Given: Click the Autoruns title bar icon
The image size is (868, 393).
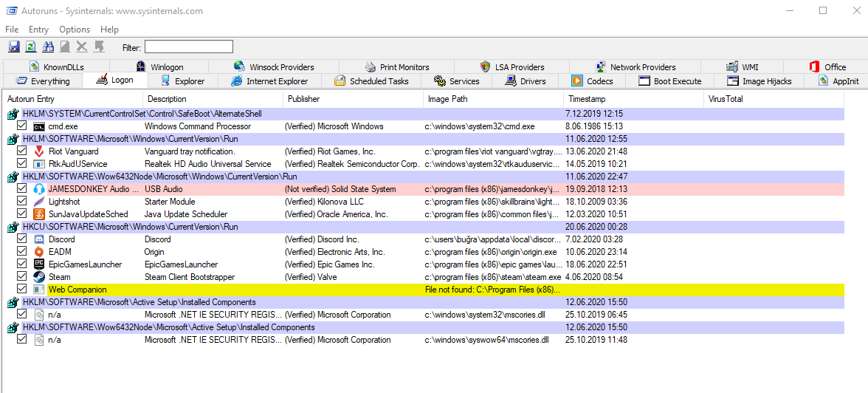Looking at the screenshot, I should [x=10, y=10].
